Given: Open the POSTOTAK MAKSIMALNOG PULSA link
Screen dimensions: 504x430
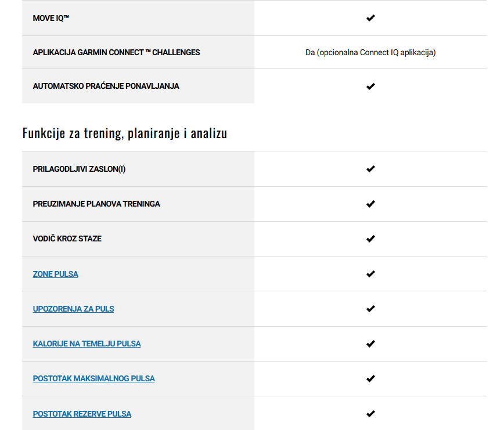Looking at the screenshot, I should click(93, 378).
